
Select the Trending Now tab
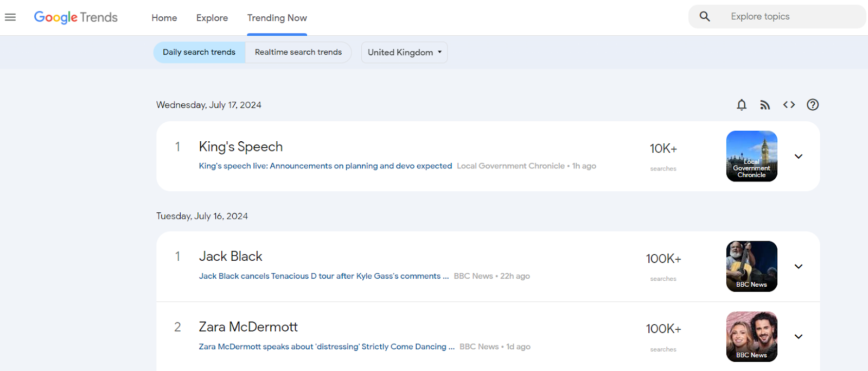click(277, 18)
